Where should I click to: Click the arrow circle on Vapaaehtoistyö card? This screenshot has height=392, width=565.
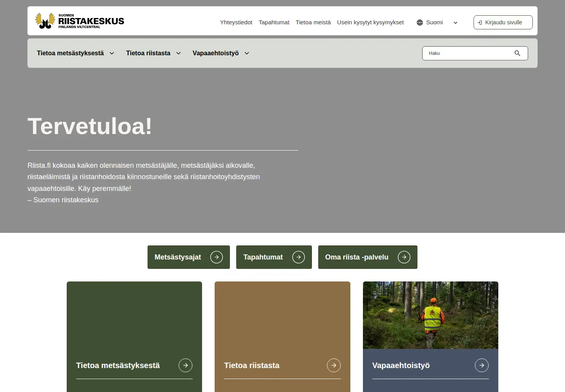482,365
